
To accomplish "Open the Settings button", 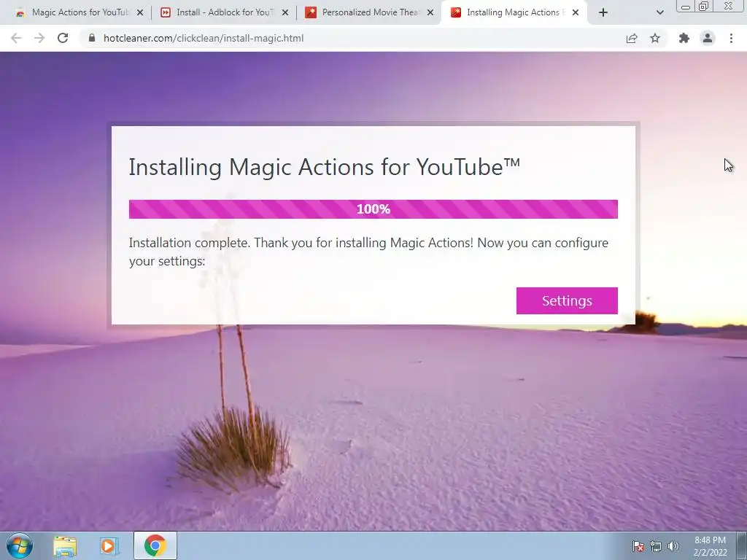I will pyautogui.click(x=567, y=300).
